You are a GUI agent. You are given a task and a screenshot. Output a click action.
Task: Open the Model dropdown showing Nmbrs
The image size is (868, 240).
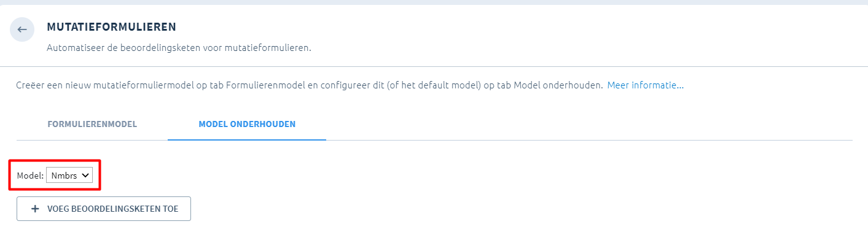(69, 176)
